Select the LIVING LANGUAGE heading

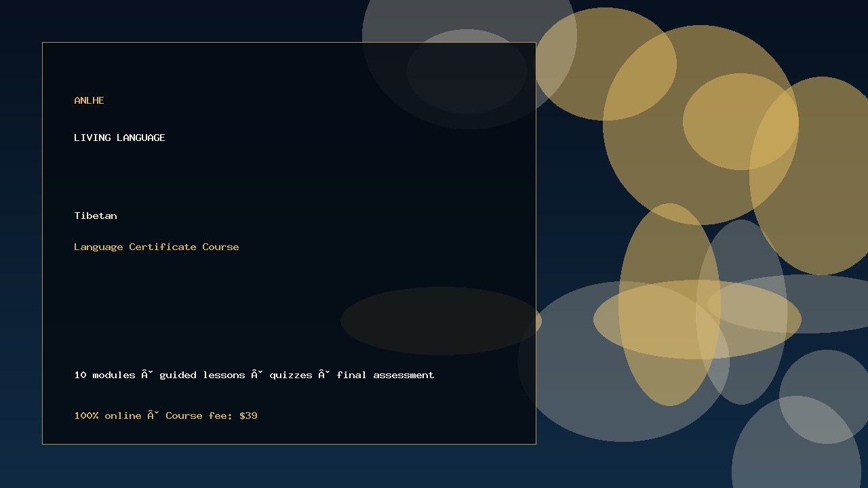coord(119,138)
